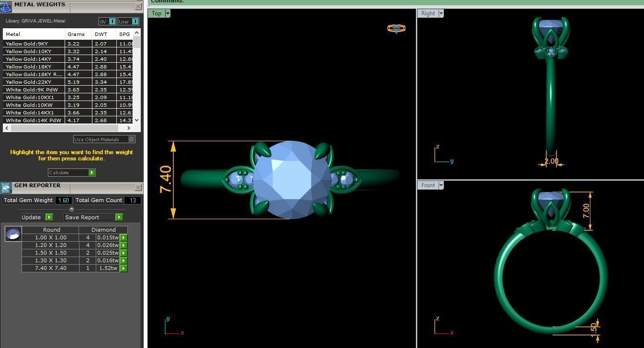Click the DWT column header
The width and height of the screenshot is (644, 348).
click(x=104, y=34)
